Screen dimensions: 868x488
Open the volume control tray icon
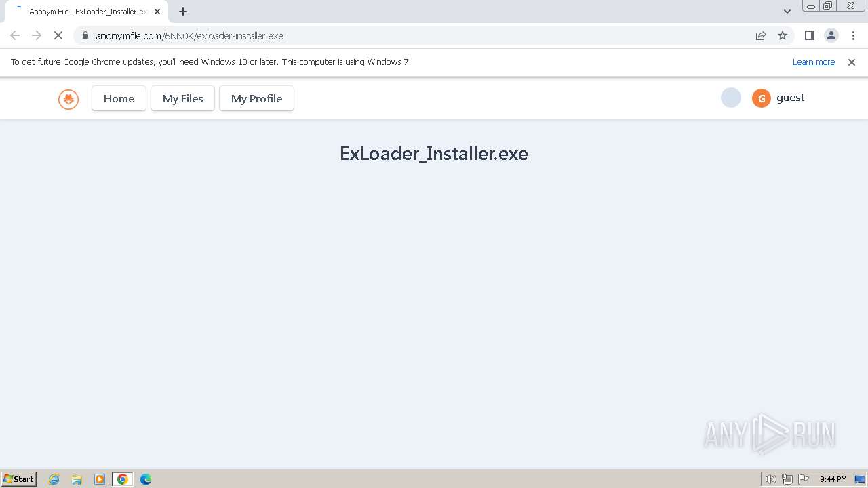770,479
